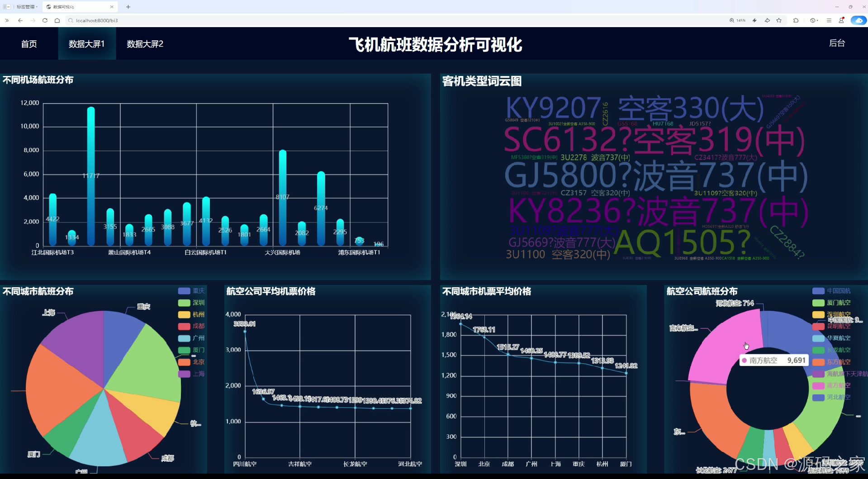Click the blue cloud sync button
Screen dimensions: 868x479
[x=859, y=20]
